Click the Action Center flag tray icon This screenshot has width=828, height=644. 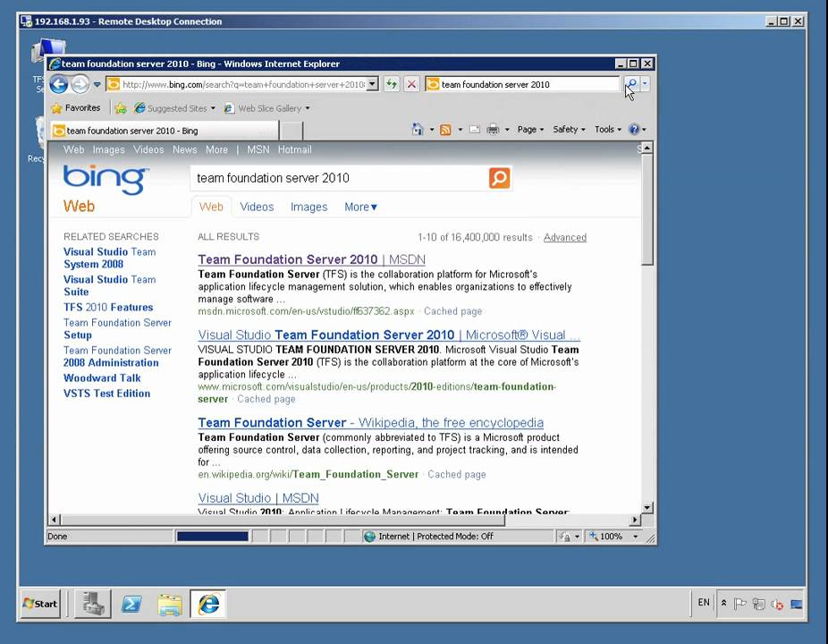tap(739, 604)
